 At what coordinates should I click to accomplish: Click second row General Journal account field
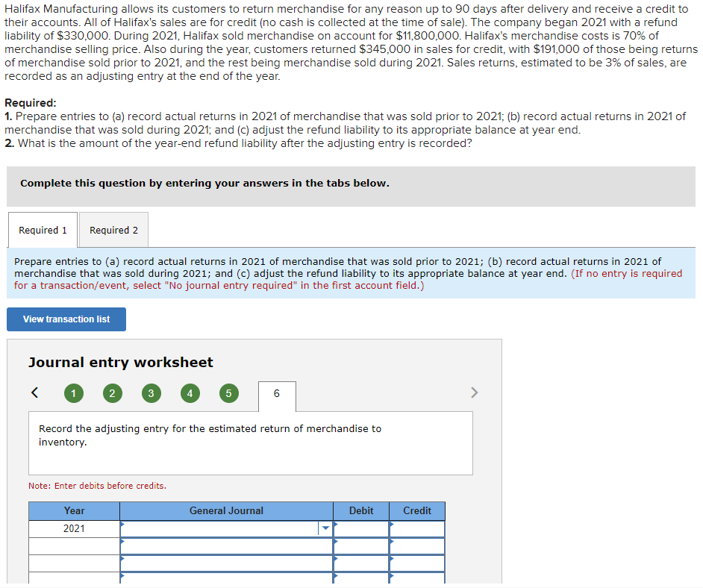coord(226,546)
